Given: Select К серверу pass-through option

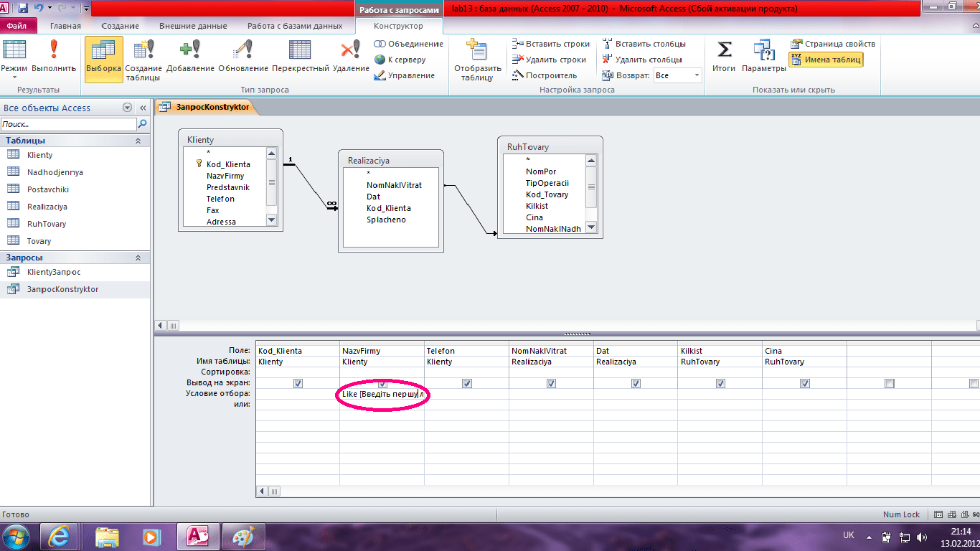Looking at the screenshot, I should click(x=400, y=60).
